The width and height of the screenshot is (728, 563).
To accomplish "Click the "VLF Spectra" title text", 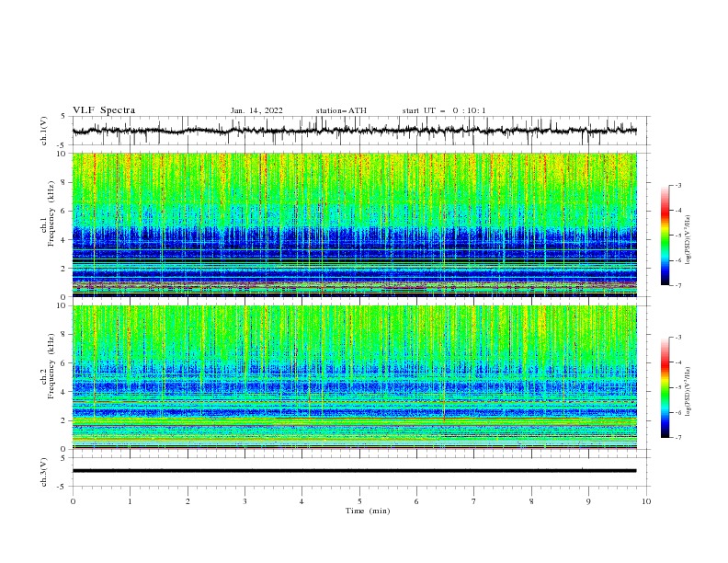I will pos(104,110).
